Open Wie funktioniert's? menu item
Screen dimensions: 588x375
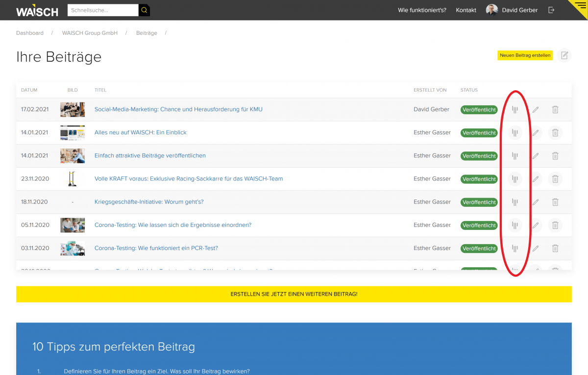(422, 10)
